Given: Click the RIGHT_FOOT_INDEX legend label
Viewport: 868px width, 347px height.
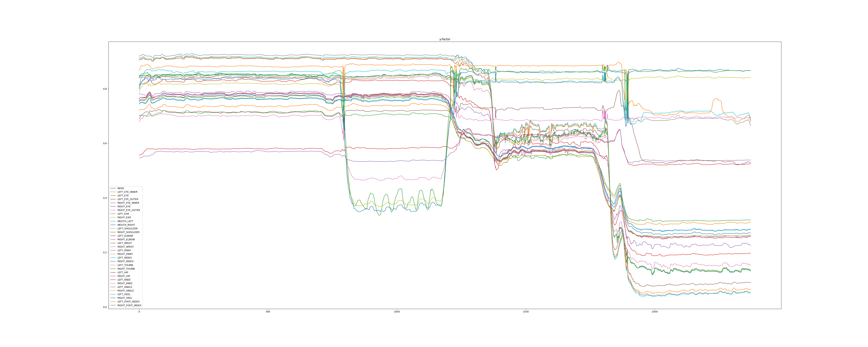Looking at the screenshot, I should coord(129,305).
